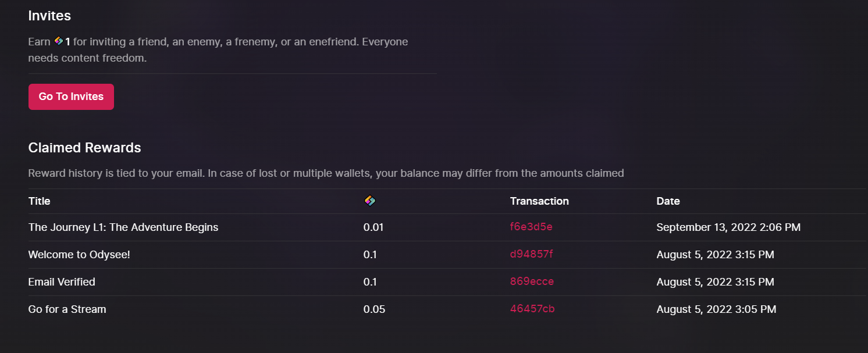Screen dimensions: 868x353
Task: Open transaction link 869ecce
Action: click(x=532, y=281)
